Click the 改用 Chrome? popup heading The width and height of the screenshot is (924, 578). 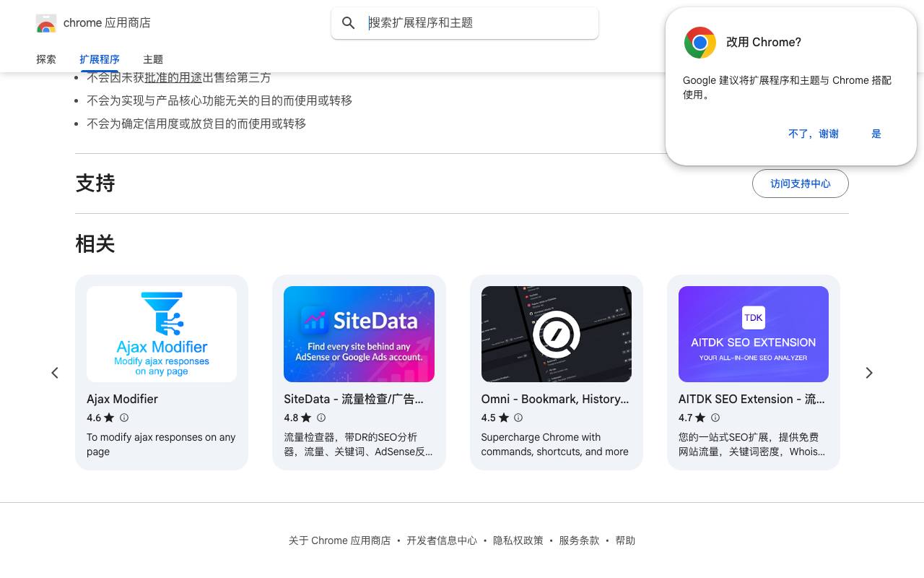[764, 43]
